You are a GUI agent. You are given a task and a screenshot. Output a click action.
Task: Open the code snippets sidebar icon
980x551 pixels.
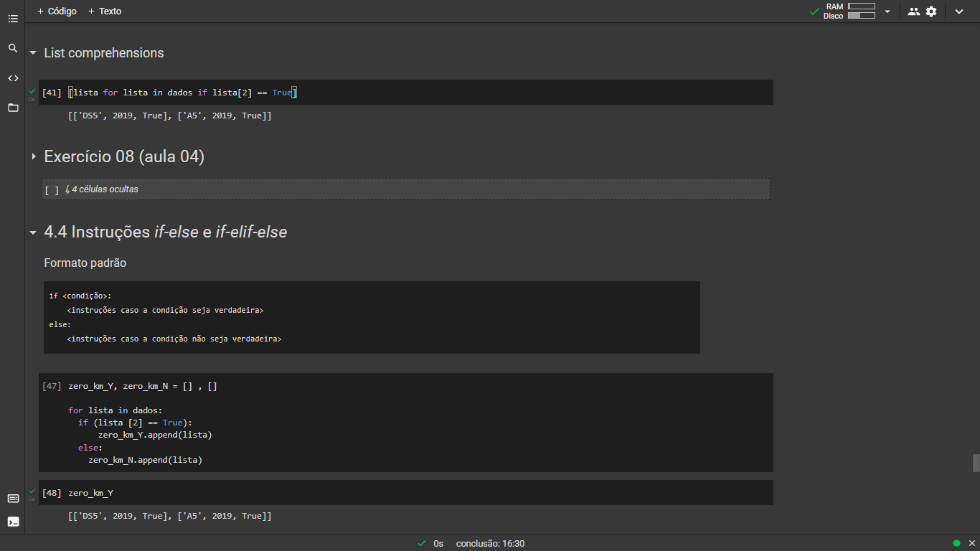[13, 78]
